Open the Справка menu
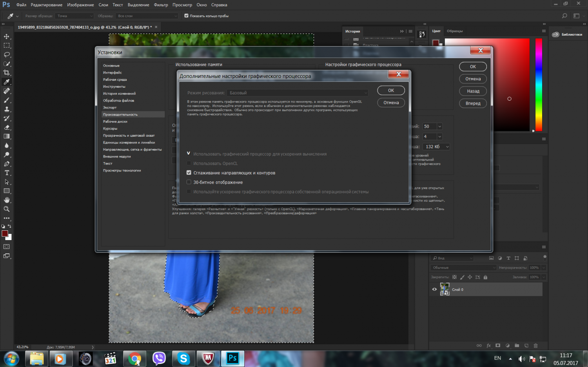The height and width of the screenshot is (367, 588). pos(219,5)
